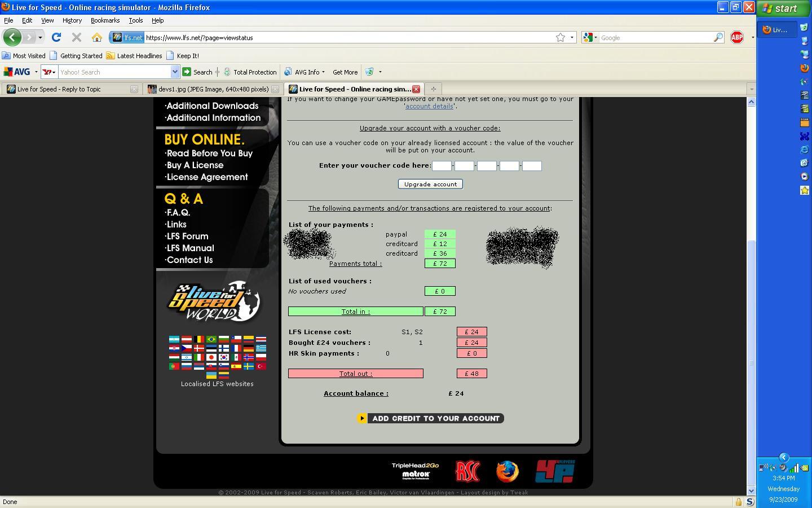Open the Firefox Home page
812x508 pixels.
click(x=97, y=38)
